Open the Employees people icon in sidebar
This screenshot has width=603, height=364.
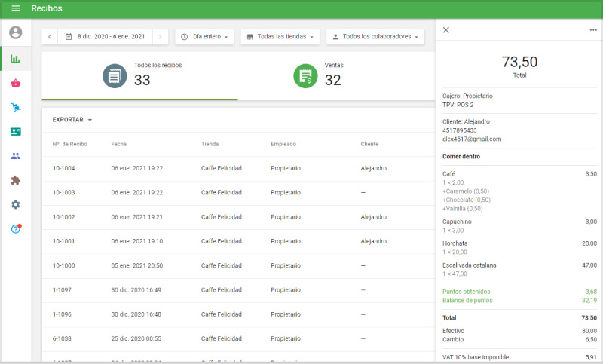[x=16, y=156]
